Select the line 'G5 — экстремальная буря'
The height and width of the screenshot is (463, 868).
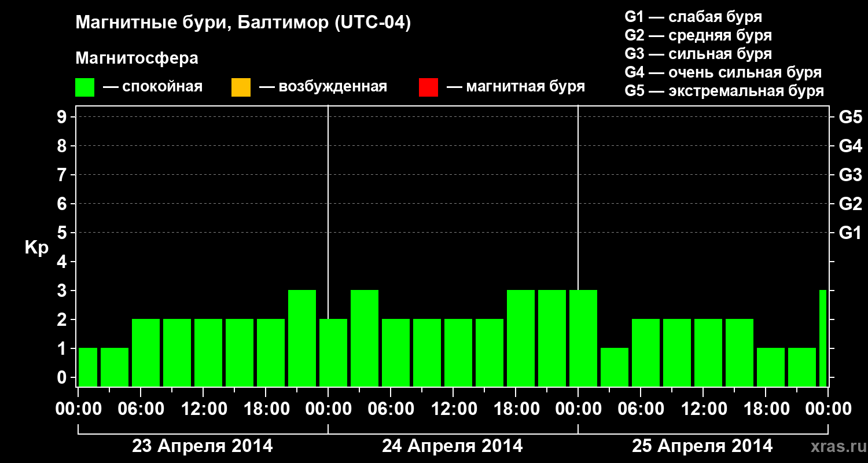coord(724,91)
